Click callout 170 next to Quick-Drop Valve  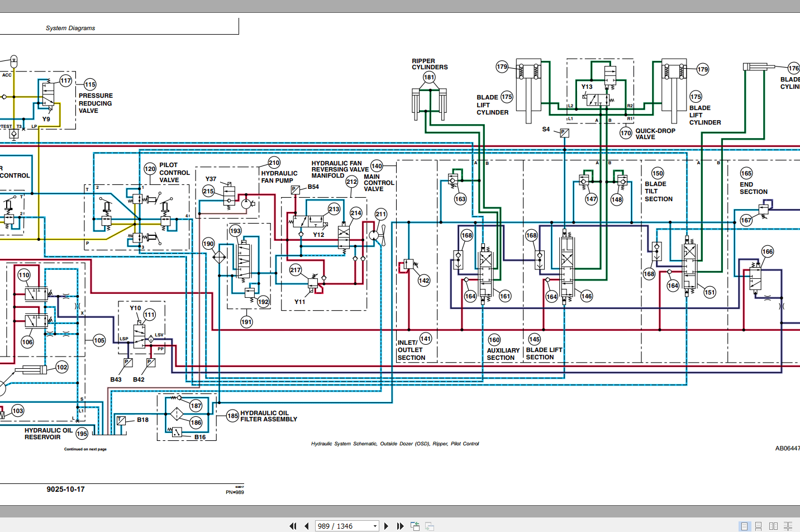(626, 133)
